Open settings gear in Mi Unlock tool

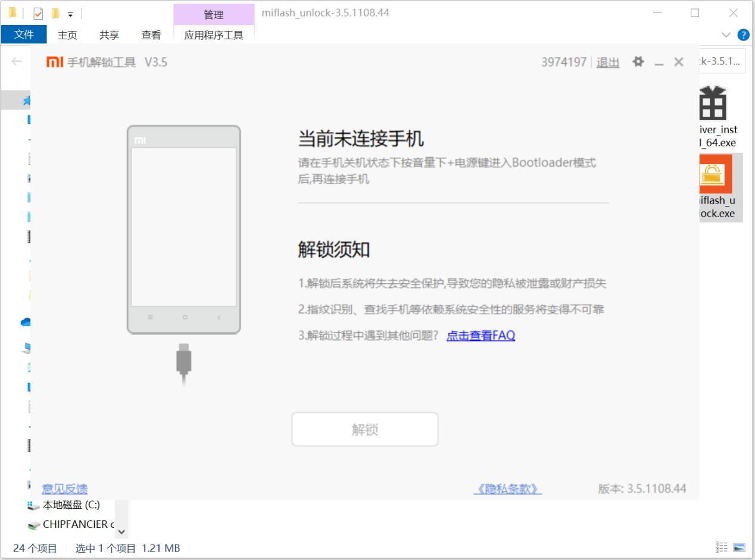(638, 62)
